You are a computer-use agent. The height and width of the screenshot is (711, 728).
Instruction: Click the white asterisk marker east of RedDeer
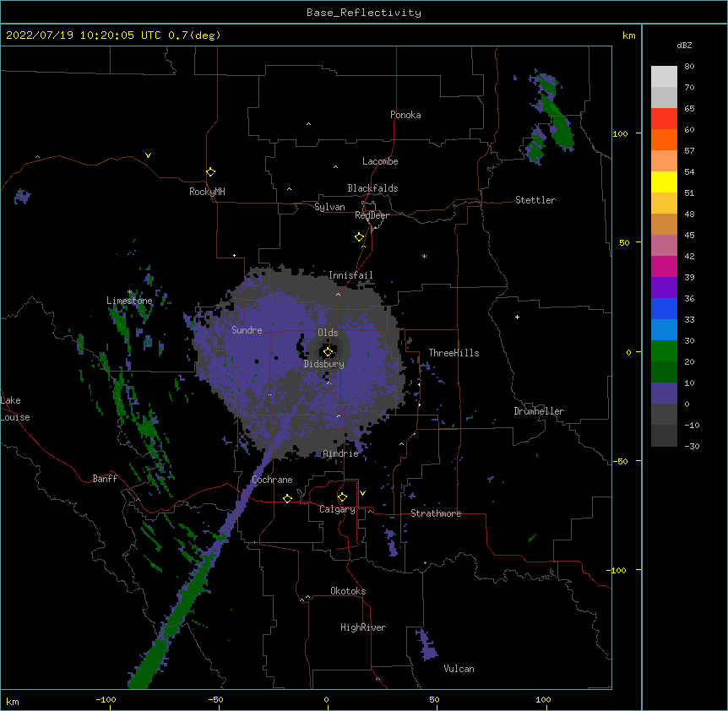coord(424,256)
